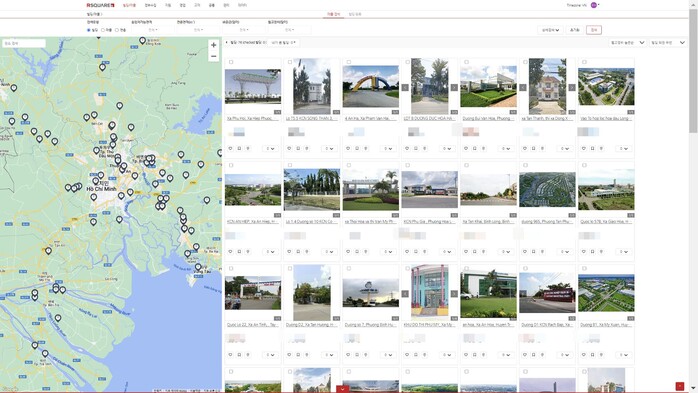This screenshot has width=698, height=393.
Task: Favorite the Lo T5.5 KCN SONG THAN 3 card
Action: 289,148
